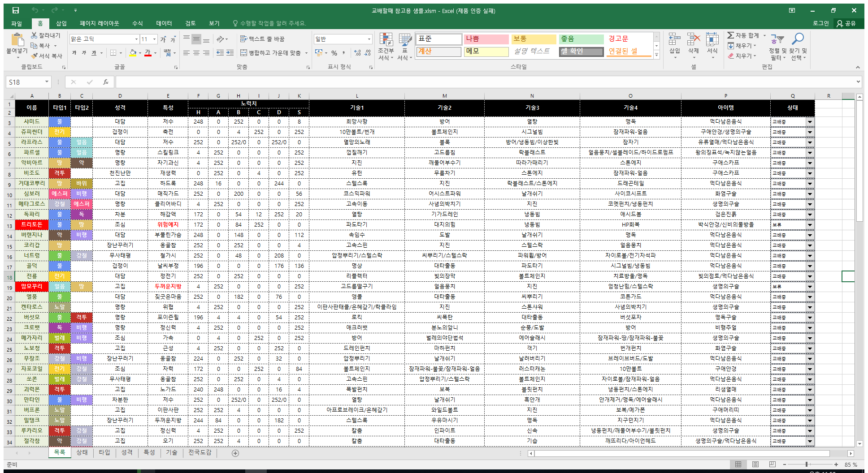Expand the number format dropdown (일반)
868x473 pixels.
[x=369, y=39]
